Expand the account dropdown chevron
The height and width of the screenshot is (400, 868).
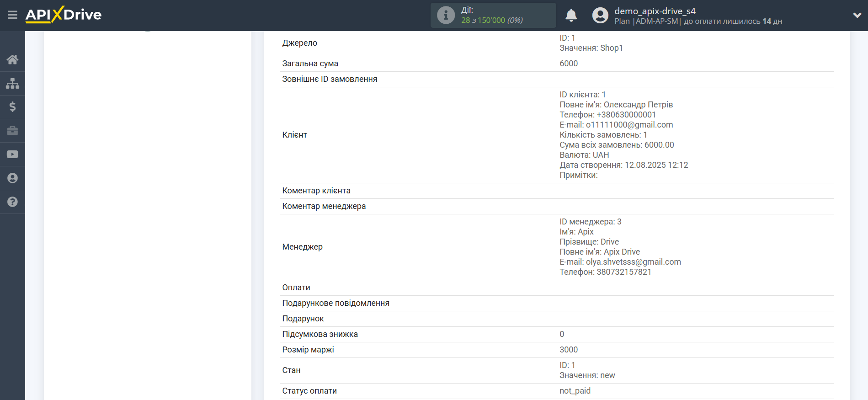(x=857, y=15)
